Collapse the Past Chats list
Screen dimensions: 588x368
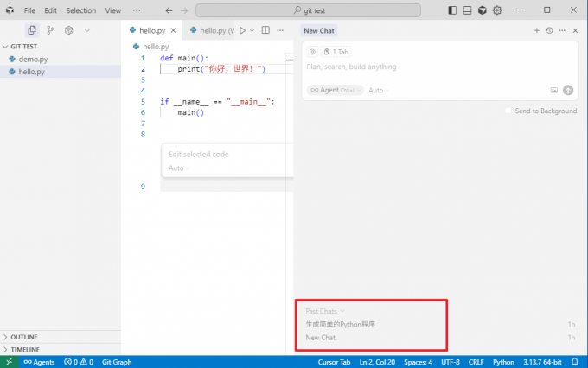tap(325, 311)
